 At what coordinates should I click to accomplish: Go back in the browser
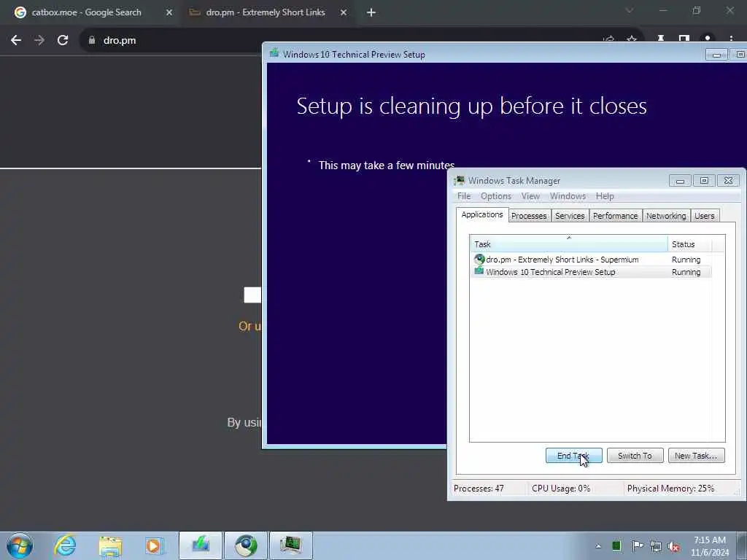16,41
